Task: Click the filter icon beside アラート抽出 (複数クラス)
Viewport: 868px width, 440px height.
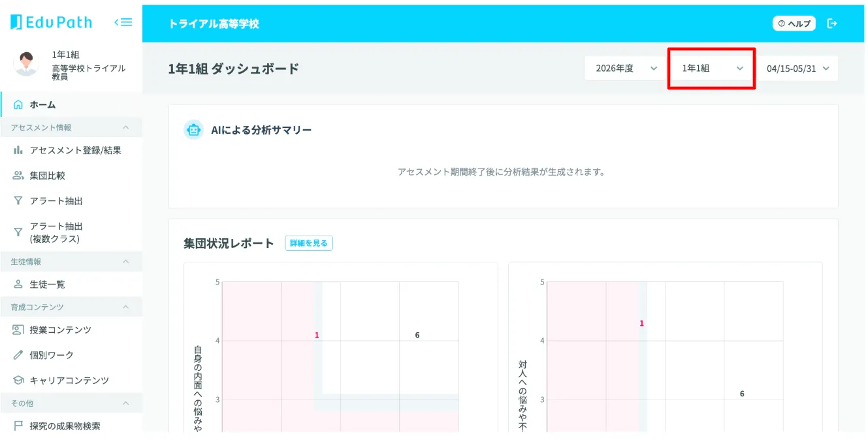Action: pyautogui.click(x=18, y=232)
